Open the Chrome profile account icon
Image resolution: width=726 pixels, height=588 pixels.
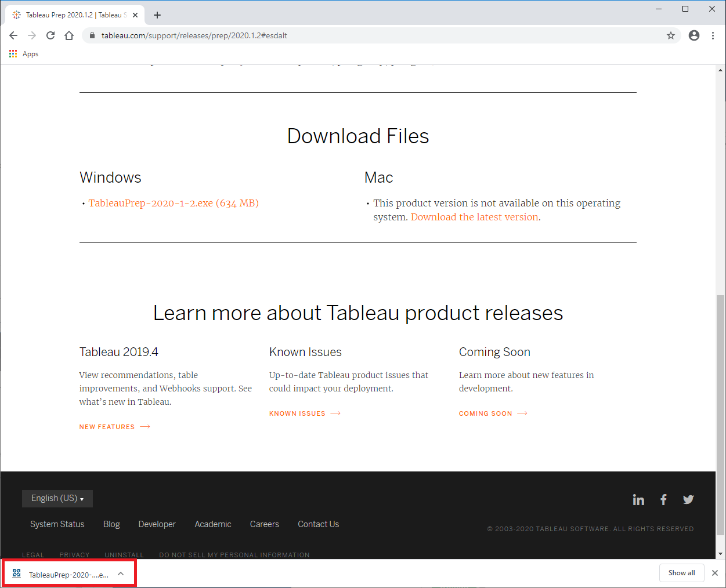(694, 35)
